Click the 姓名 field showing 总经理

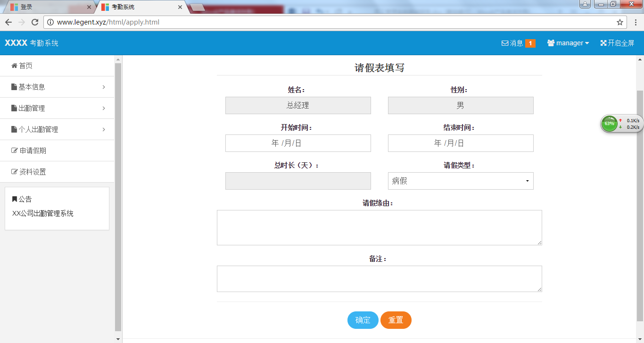tap(298, 105)
